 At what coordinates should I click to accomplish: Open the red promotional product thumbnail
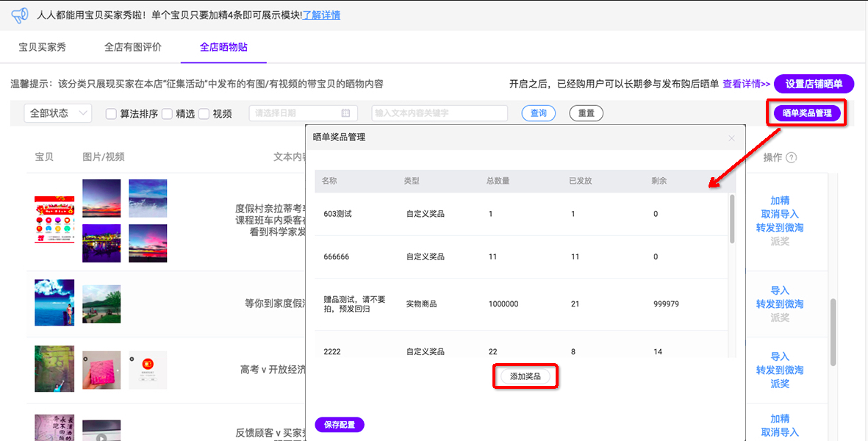pos(54,219)
